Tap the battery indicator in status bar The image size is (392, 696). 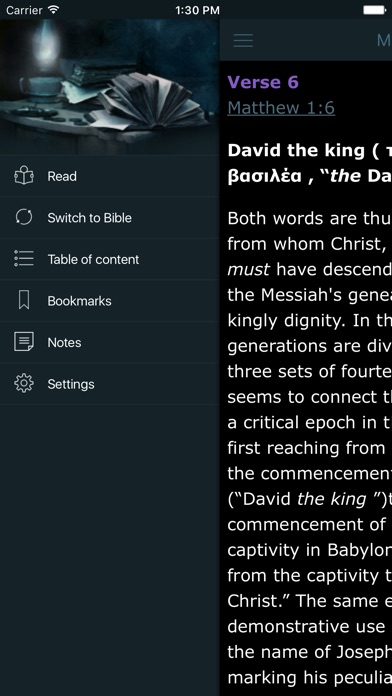pos(375,10)
